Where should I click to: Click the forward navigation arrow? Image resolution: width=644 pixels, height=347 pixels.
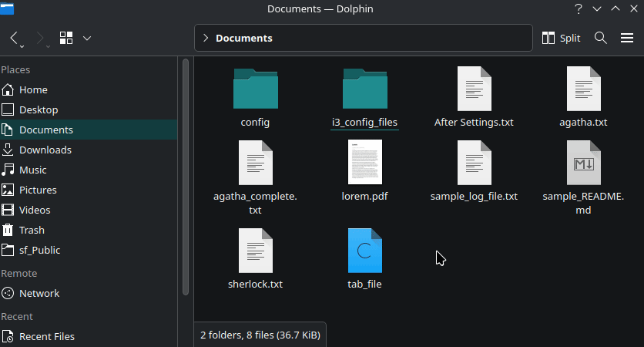(42, 38)
